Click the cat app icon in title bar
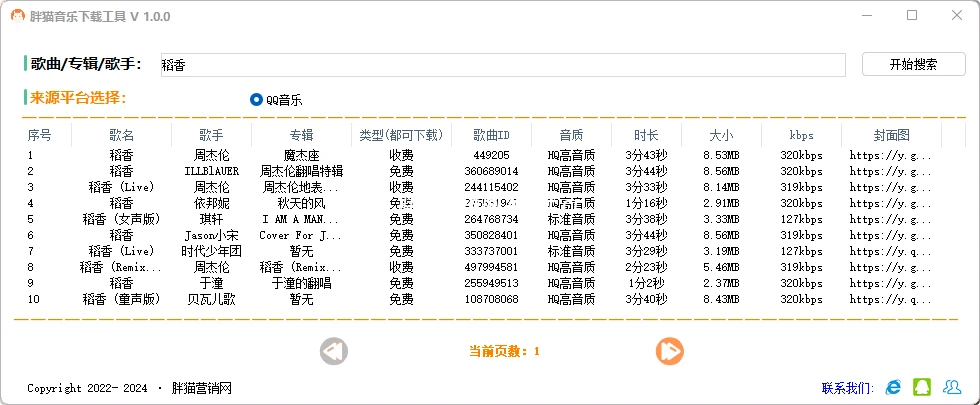Viewport: 980px width, 405px height. tap(18, 16)
